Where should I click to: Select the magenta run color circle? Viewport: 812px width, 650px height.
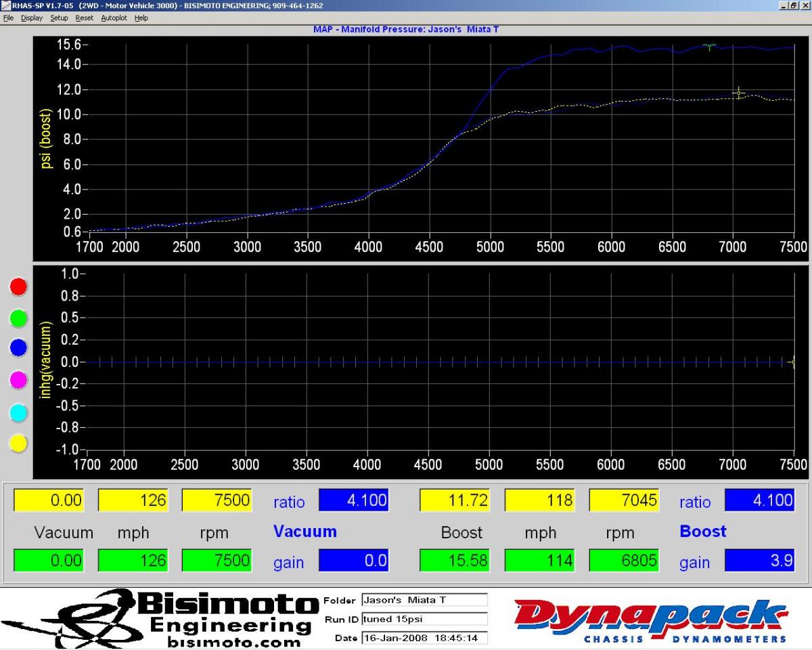click(18, 380)
